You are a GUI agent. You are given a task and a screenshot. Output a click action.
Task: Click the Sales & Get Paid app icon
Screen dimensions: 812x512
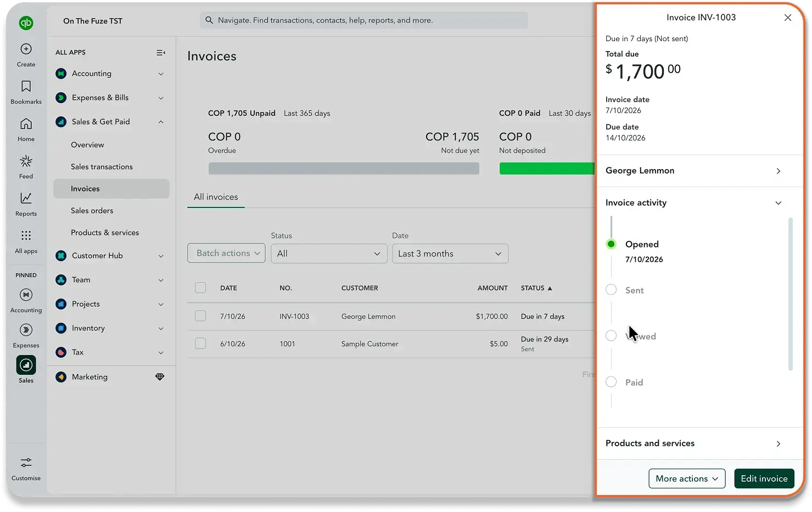click(x=61, y=122)
